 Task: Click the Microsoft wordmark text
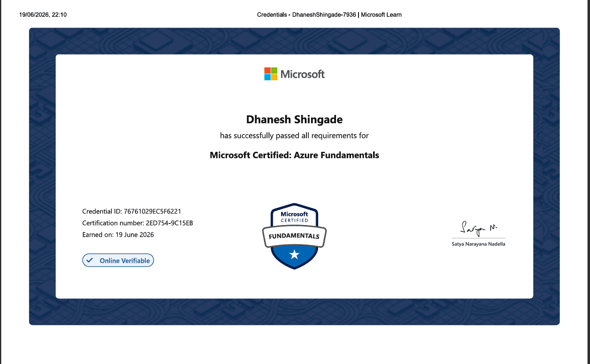pos(303,74)
